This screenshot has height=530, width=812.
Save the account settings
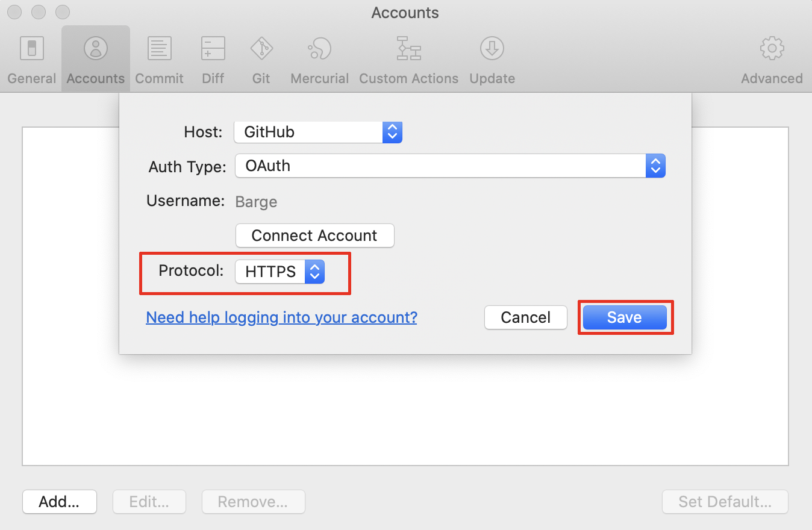tap(625, 317)
